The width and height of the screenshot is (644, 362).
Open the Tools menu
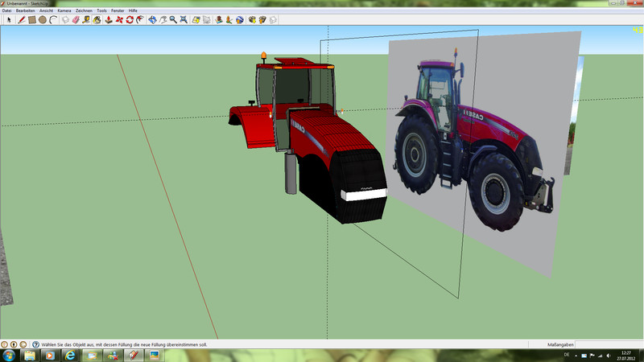(101, 10)
